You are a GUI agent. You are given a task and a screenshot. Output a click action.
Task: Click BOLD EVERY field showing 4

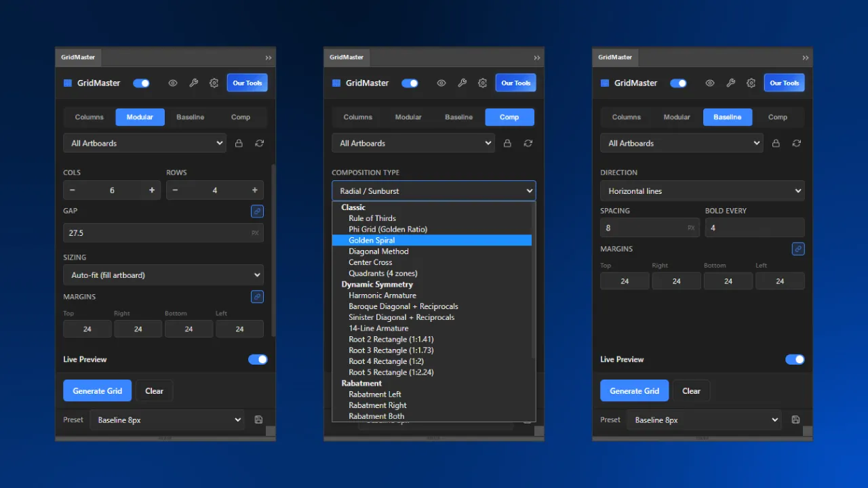[755, 228]
